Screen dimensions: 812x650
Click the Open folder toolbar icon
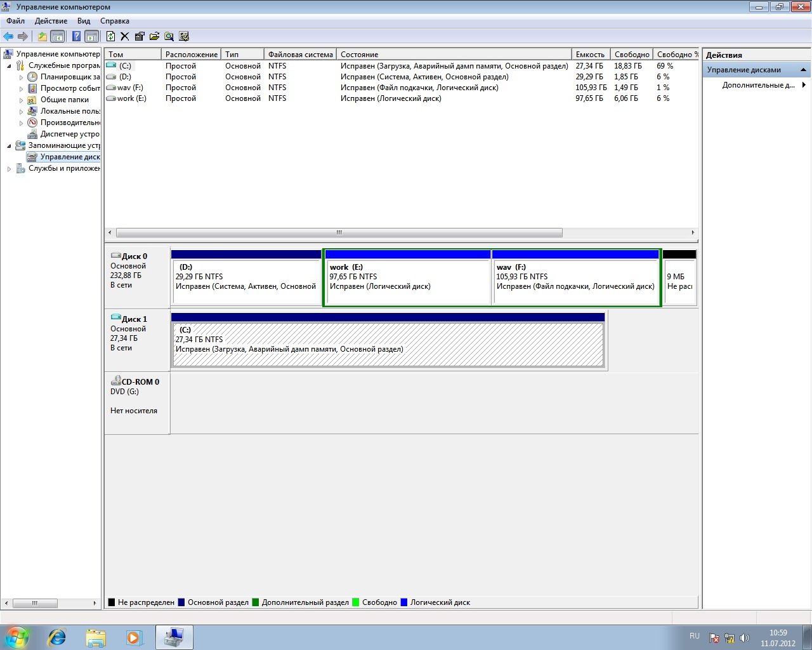click(x=154, y=36)
